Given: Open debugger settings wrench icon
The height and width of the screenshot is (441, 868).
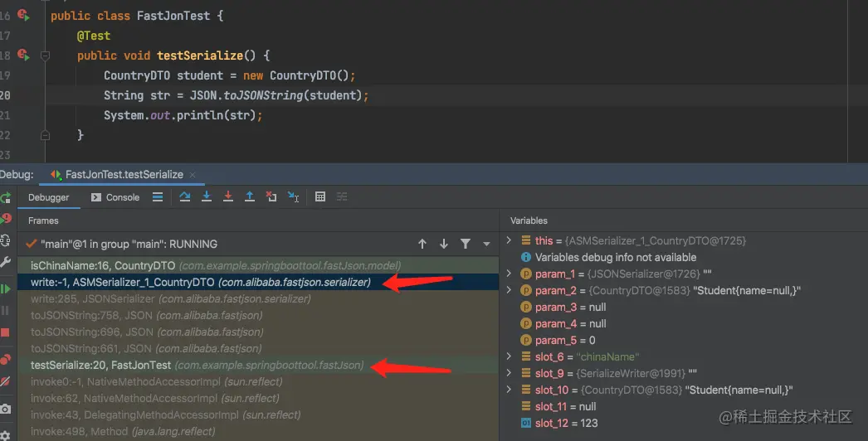Looking at the screenshot, I should pos(6,262).
